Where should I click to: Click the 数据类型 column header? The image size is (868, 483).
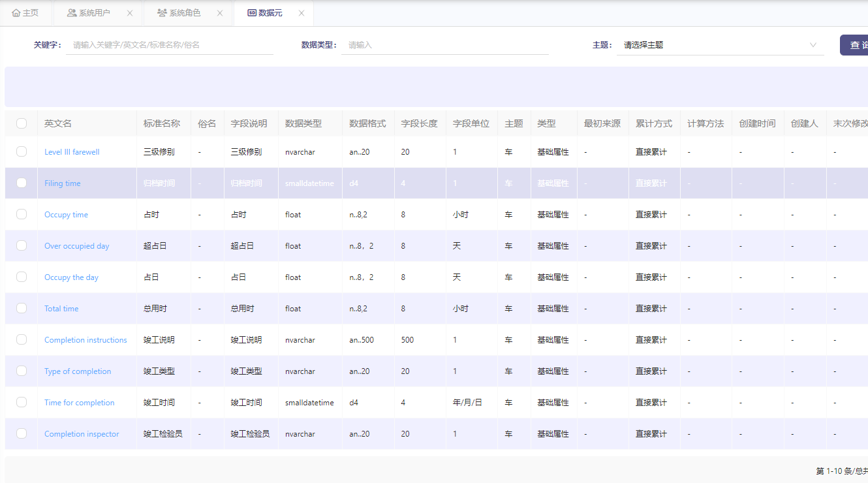[x=311, y=123]
